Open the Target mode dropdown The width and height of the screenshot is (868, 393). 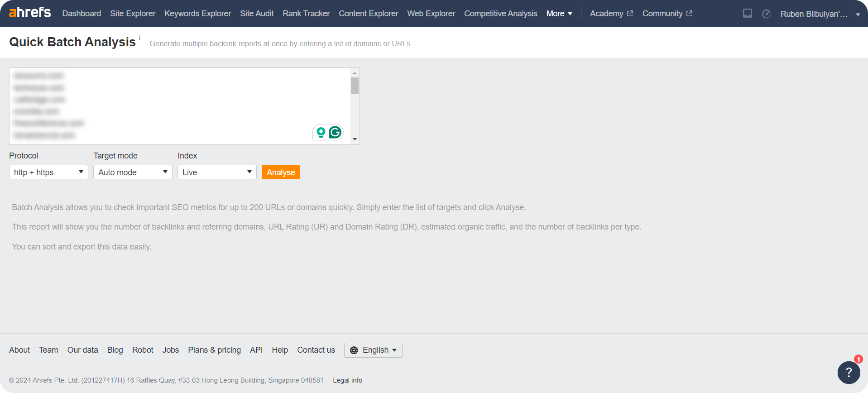tap(133, 172)
